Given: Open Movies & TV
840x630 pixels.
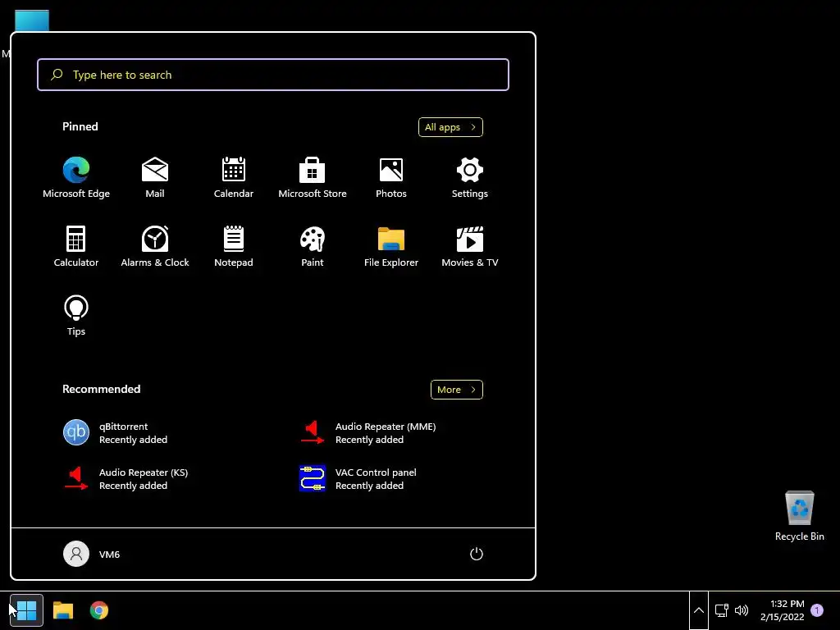Looking at the screenshot, I should (470, 246).
